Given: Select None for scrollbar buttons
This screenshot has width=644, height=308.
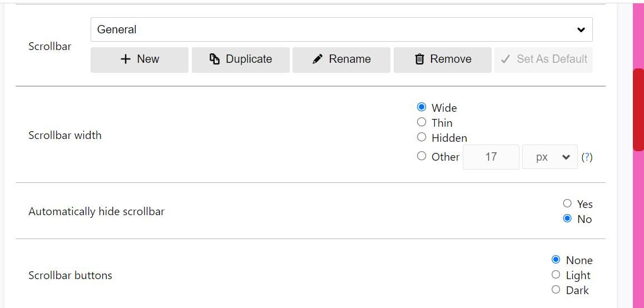Looking at the screenshot, I should 556,260.
